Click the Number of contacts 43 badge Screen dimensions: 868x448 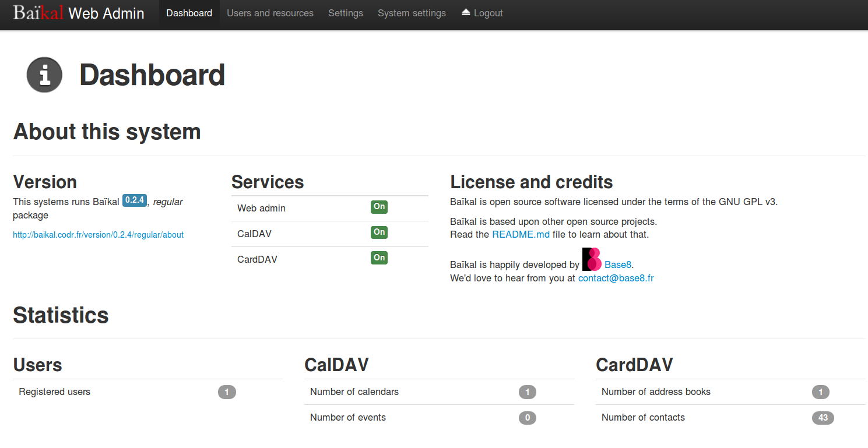[x=823, y=418]
